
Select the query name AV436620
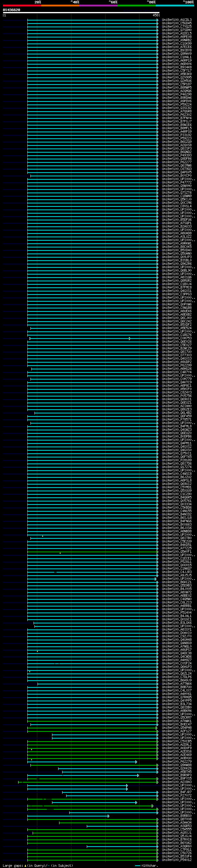click(11, 10)
